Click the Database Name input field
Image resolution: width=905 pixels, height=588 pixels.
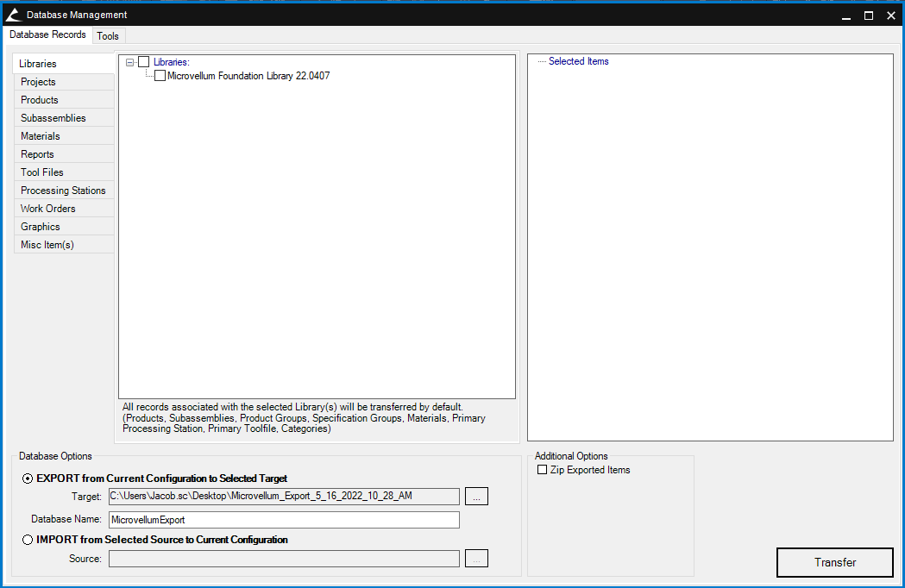(284, 520)
